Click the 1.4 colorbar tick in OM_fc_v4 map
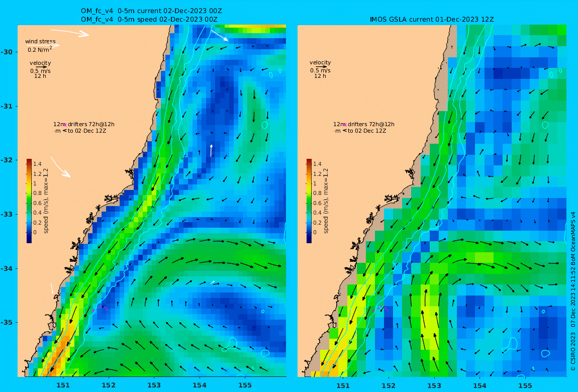 coord(37,164)
